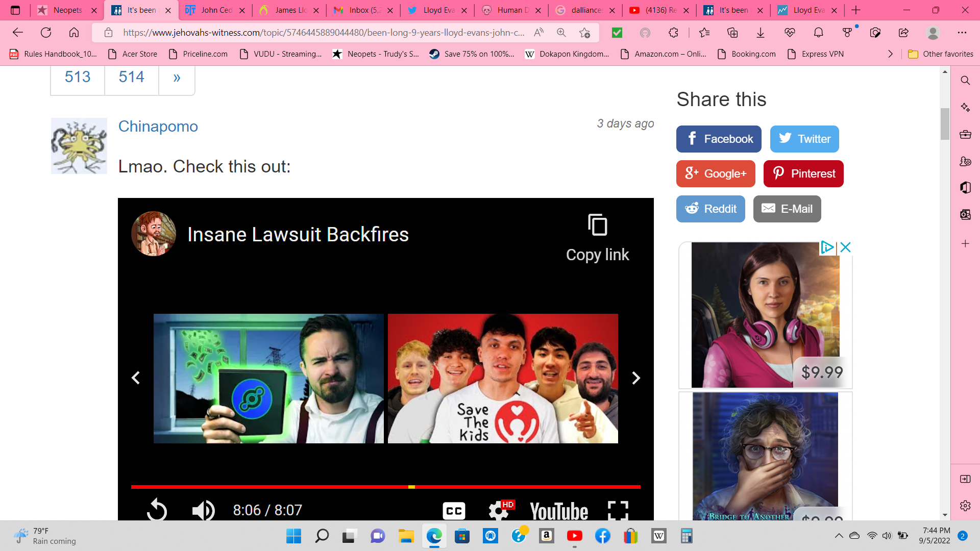The width and height of the screenshot is (980, 551).
Task: Switch to the Human D tab
Action: (x=512, y=10)
